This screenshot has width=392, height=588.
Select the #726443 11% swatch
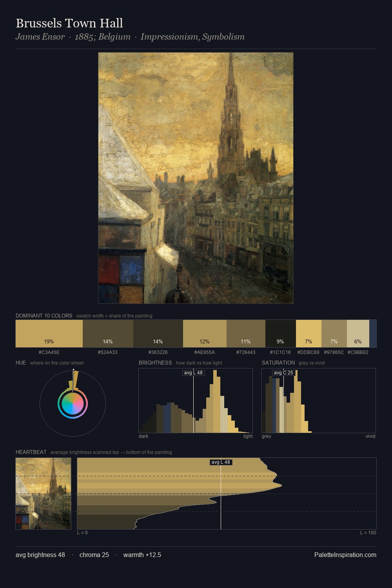click(x=246, y=334)
